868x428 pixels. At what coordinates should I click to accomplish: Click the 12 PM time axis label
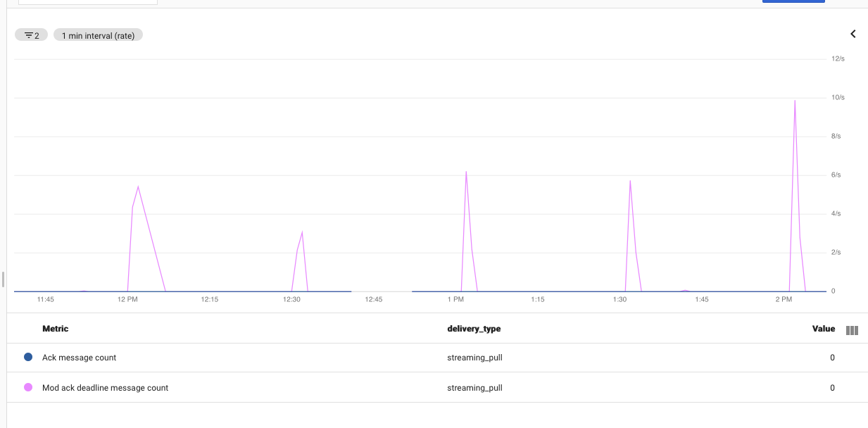127,299
